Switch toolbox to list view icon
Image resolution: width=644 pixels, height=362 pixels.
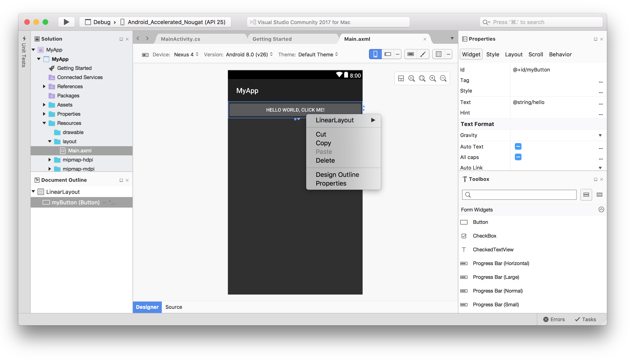pyautogui.click(x=586, y=195)
